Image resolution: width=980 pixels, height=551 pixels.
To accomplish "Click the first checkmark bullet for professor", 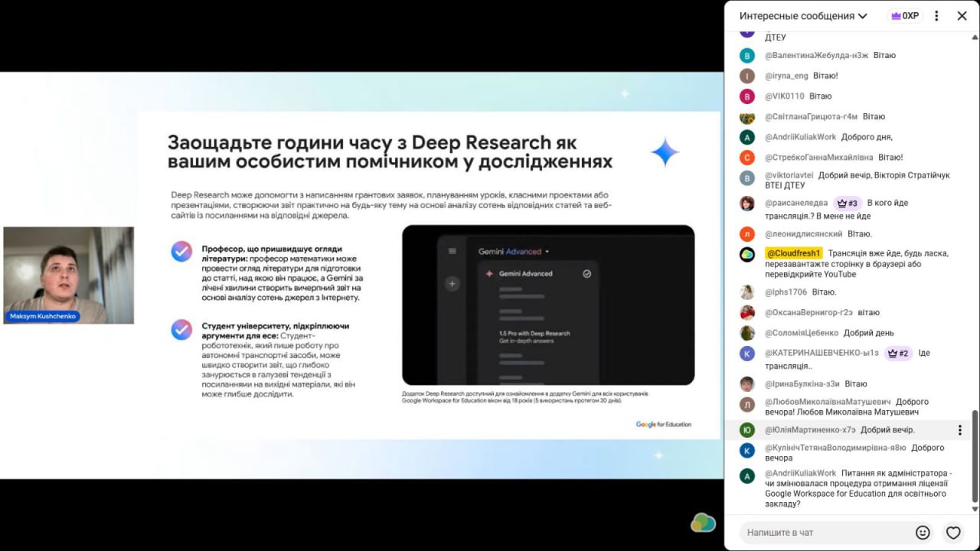I will pos(181,251).
